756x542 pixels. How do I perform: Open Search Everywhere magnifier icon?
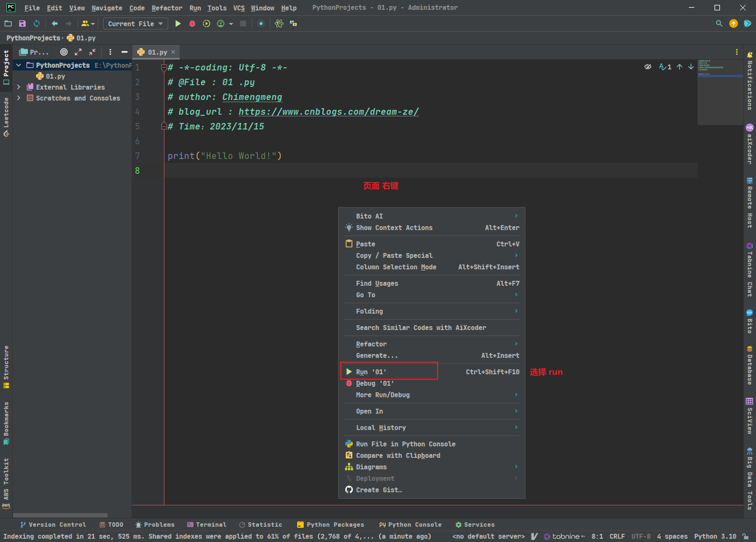tap(719, 23)
